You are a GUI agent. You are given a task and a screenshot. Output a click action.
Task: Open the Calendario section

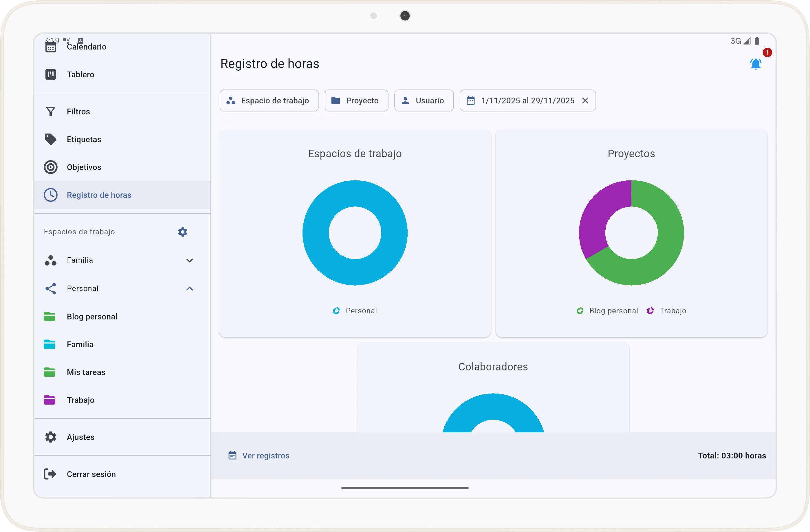pyautogui.click(x=51, y=47)
